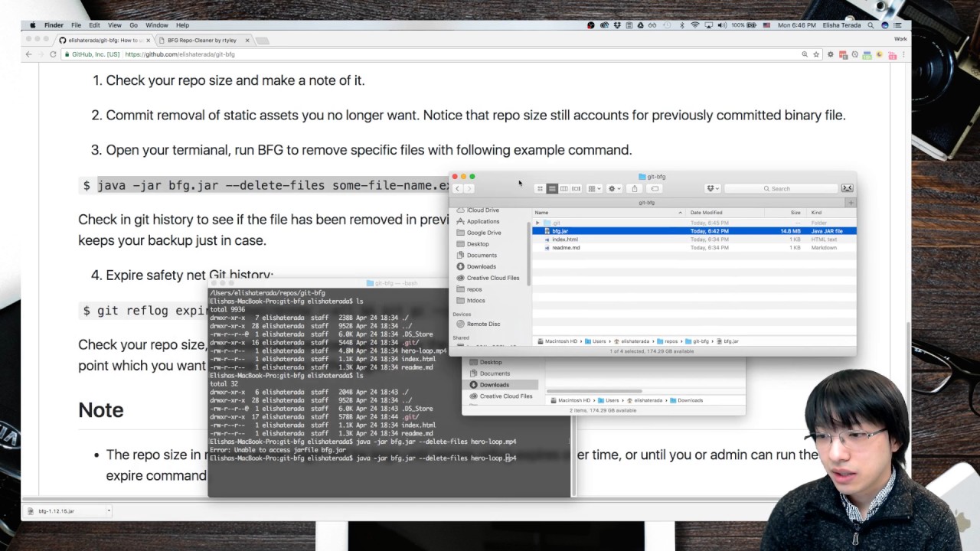Open Downloads in the front Finder sidebar
The image size is (980, 551).
pyautogui.click(x=481, y=266)
